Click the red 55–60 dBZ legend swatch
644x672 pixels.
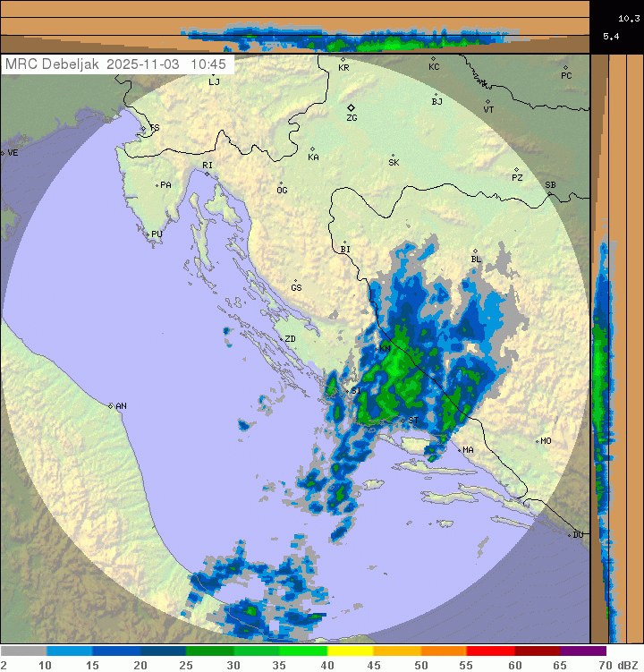490,651
